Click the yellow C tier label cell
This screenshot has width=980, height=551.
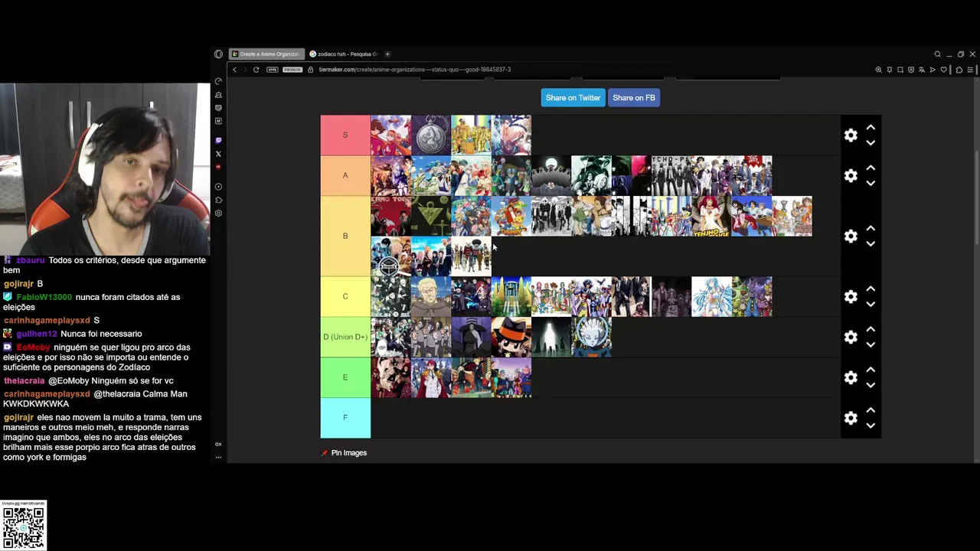(345, 297)
